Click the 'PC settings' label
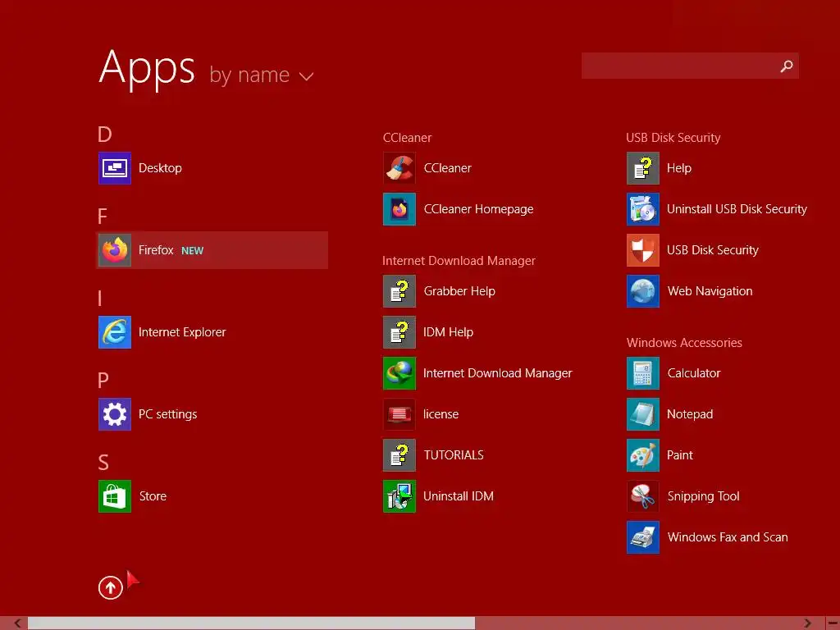 [x=167, y=414]
